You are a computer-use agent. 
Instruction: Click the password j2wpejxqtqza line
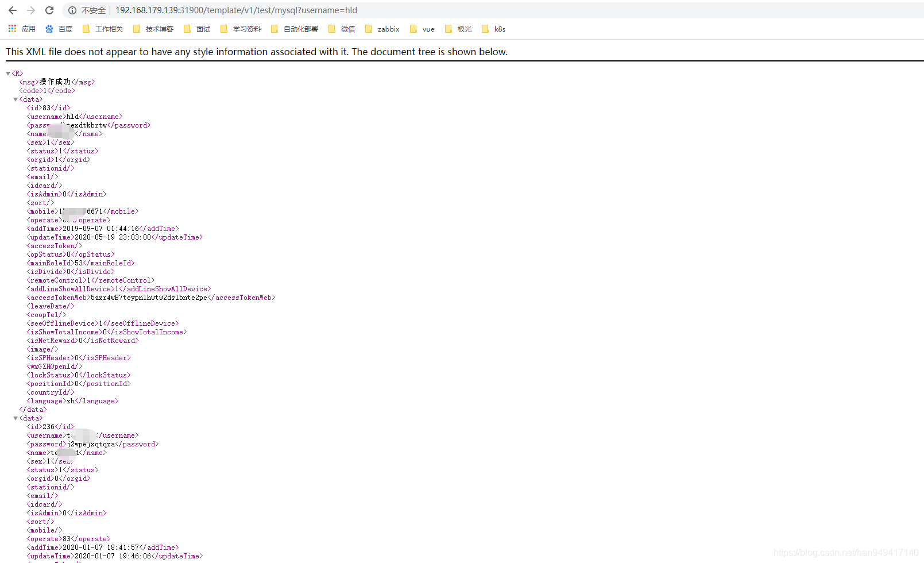click(x=92, y=444)
